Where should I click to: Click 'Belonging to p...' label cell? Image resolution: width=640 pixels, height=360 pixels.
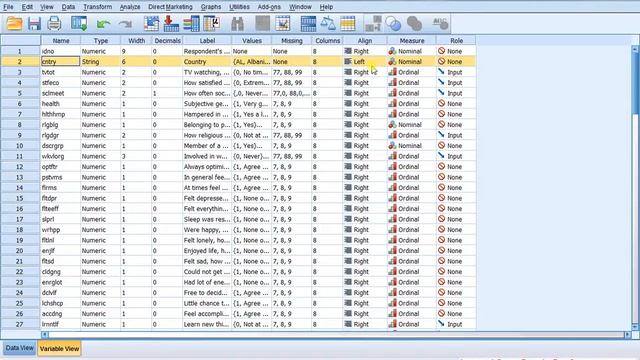coord(207,124)
